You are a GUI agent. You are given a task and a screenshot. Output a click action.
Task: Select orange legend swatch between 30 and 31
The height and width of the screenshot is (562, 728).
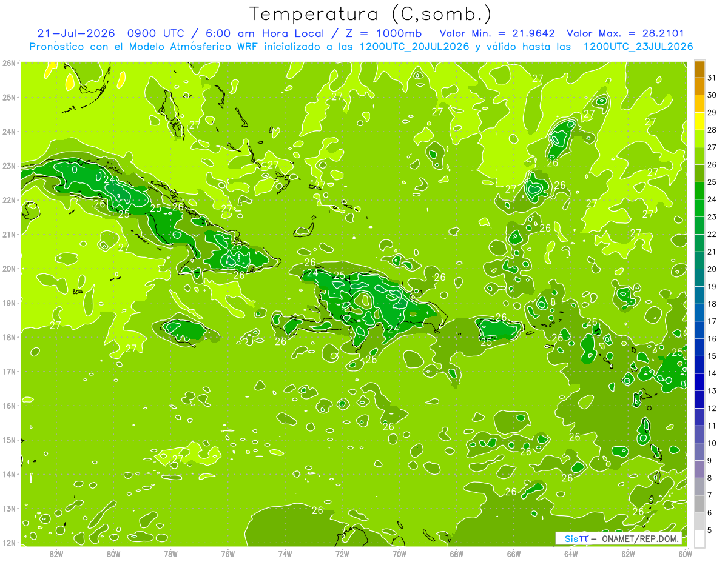(x=699, y=86)
